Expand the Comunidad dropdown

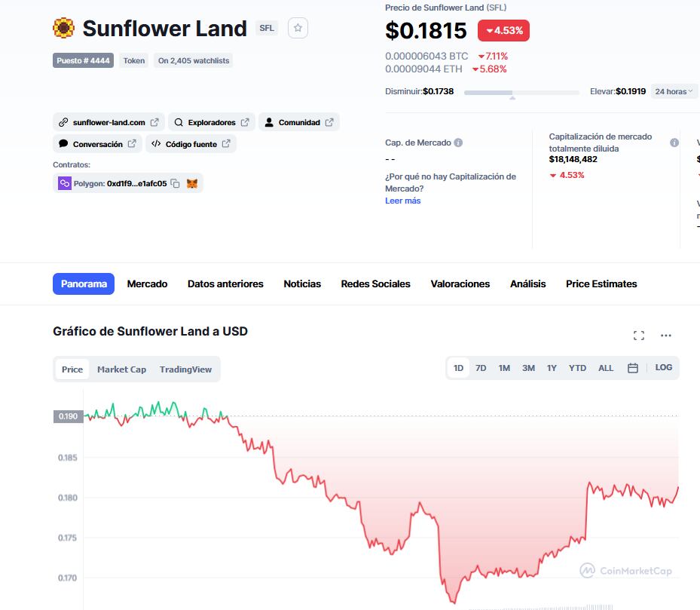(x=300, y=121)
